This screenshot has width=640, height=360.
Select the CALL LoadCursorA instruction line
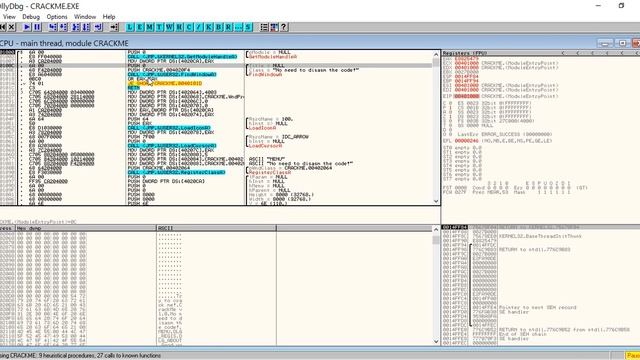point(172,146)
